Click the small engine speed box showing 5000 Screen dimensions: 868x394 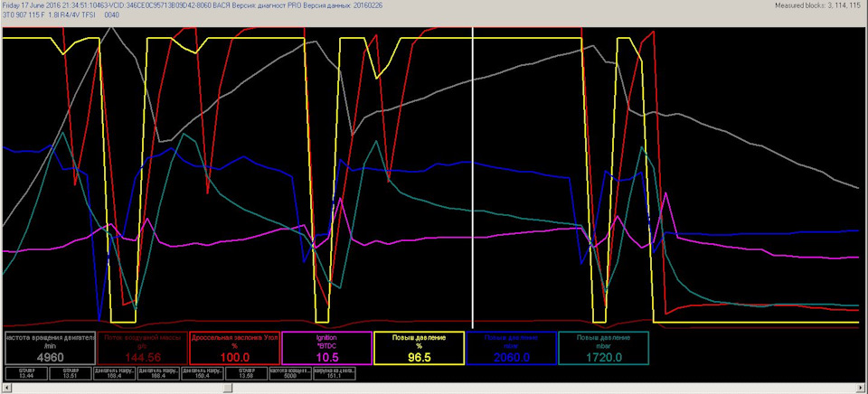(290, 373)
